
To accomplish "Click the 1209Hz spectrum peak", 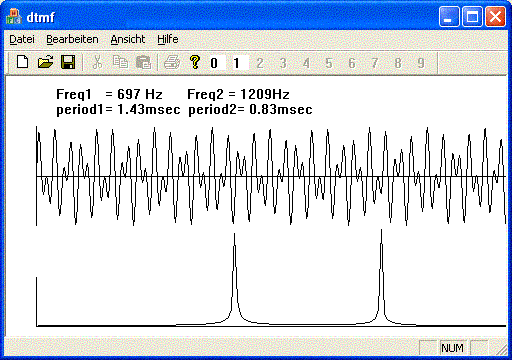I will [x=382, y=277].
